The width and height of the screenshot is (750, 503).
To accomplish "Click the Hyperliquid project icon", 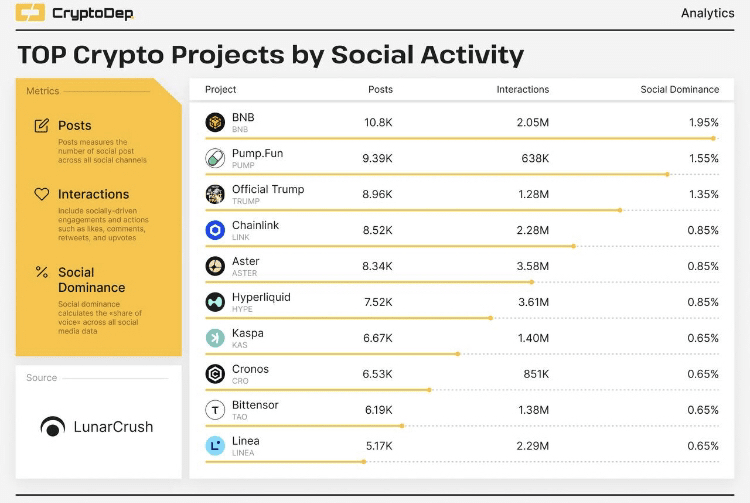I will click(x=215, y=302).
